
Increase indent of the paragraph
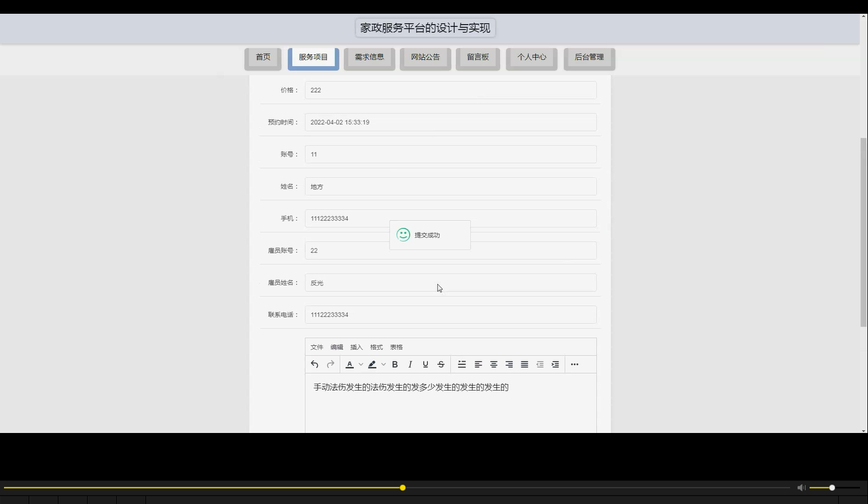point(555,364)
